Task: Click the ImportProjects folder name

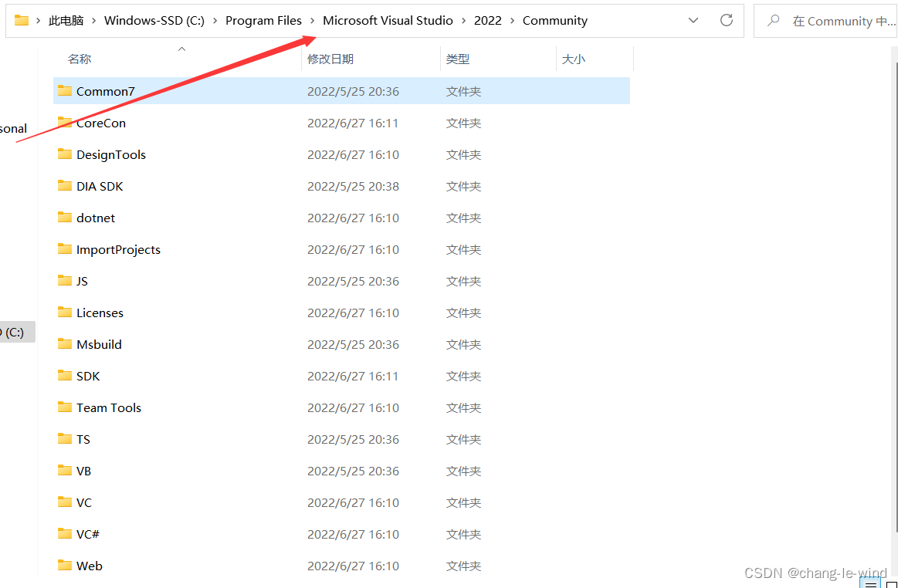Action: (119, 249)
